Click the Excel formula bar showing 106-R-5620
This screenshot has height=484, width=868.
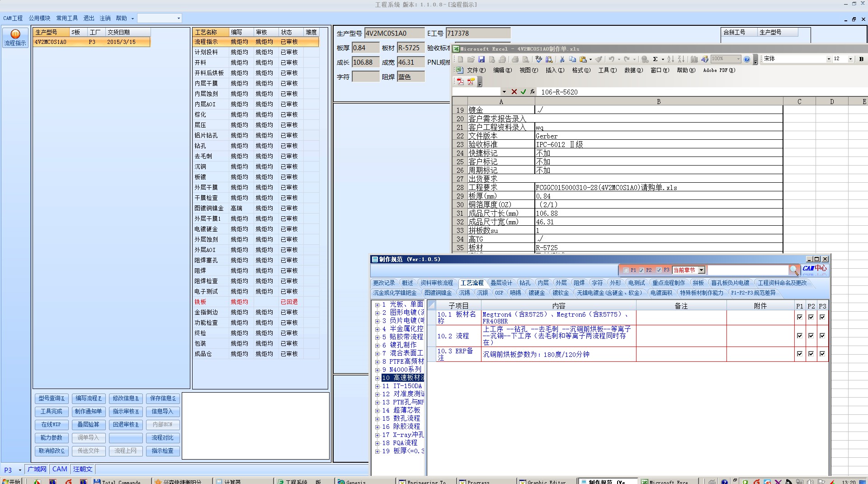702,92
